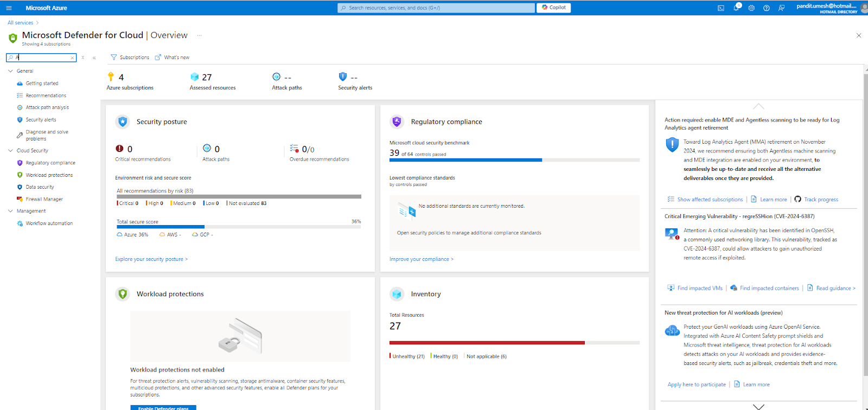Collapse the Cloud Security section
This screenshot has height=410, width=868.
pyautogui.click(x=10, y=151)
